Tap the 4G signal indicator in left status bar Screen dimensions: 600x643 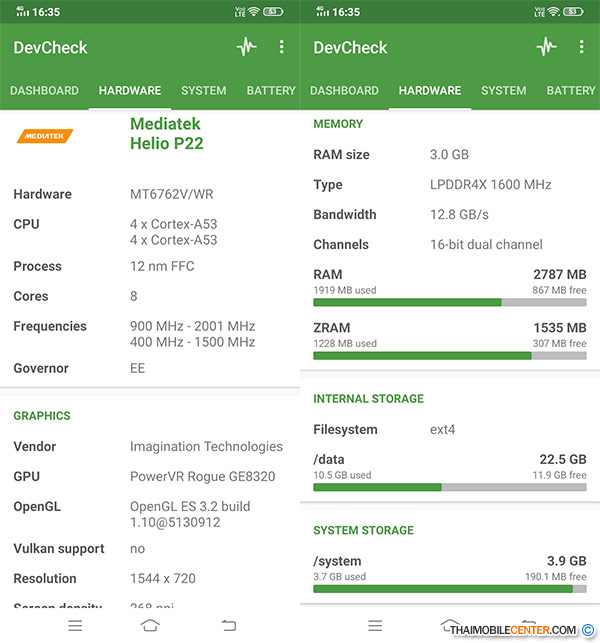pyautogui.click(x=23, y=11)
